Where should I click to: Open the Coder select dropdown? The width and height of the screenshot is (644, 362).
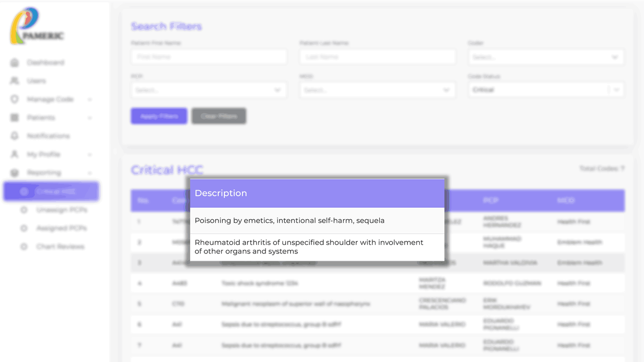[546, 57]
